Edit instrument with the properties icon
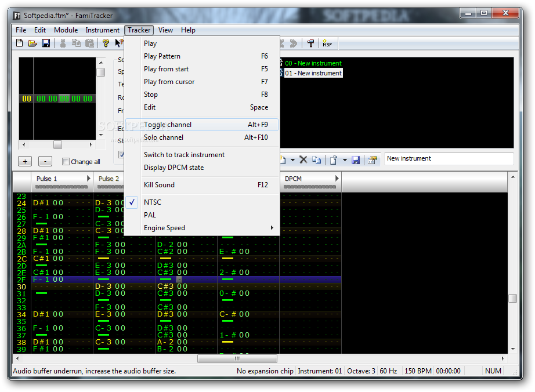The width and height of the screenshot is (535, 392). coord(373,159)
